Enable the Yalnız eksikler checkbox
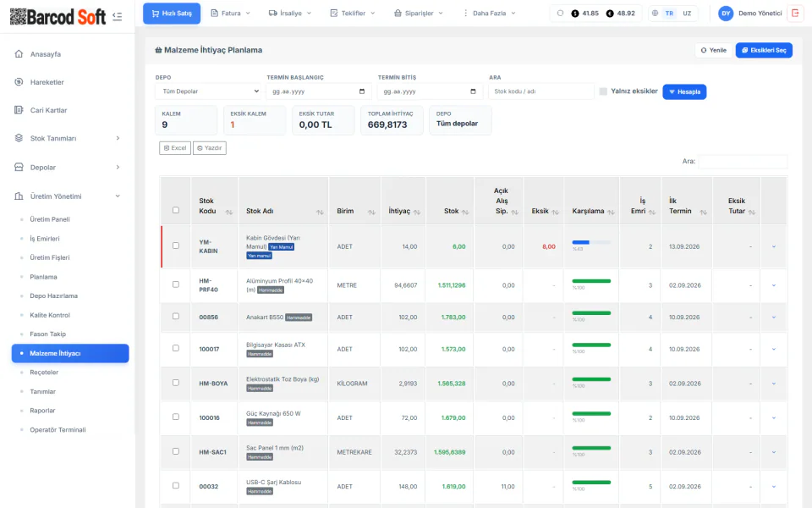Screen dimensions: 812x508 tap(603, 91)
